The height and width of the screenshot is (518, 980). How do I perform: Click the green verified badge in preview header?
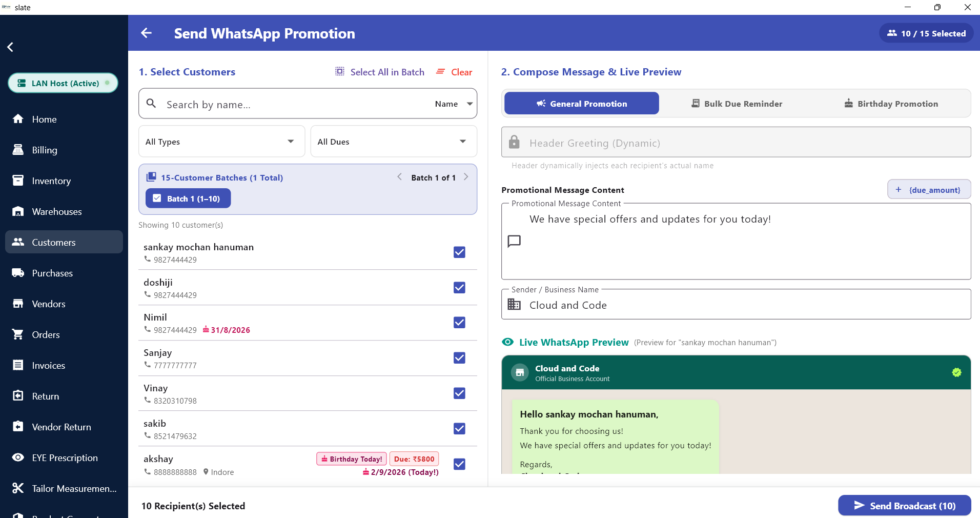coord(956,372)
